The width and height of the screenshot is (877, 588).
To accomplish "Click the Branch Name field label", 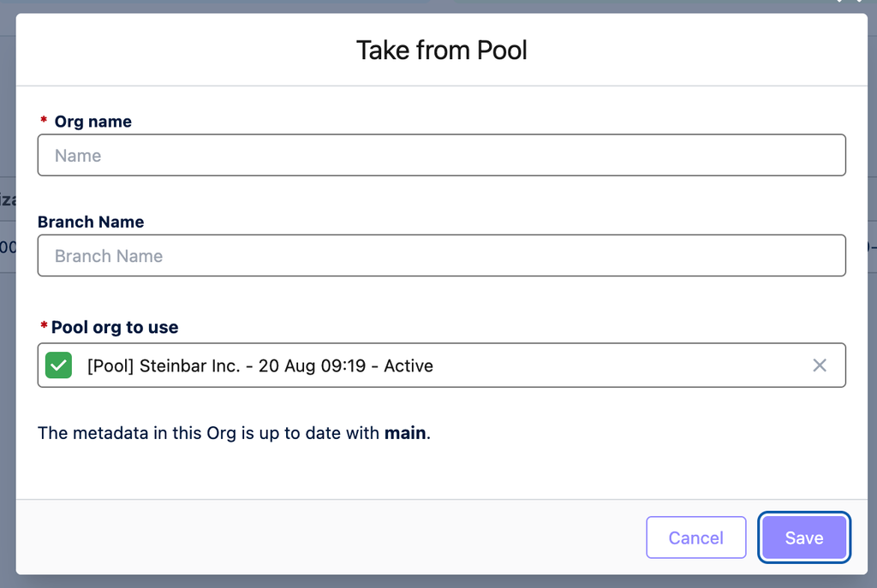I will click(91, 222).
